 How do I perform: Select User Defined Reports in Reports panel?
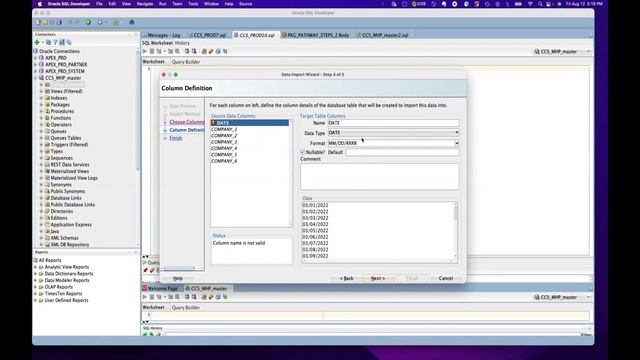pyautogui.click(x=66, y=300)
